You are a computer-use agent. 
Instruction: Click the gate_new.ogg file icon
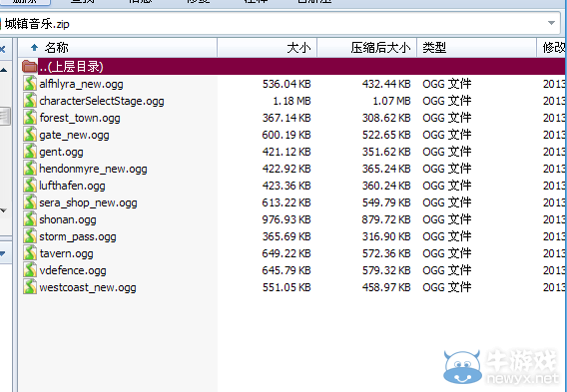30,135
